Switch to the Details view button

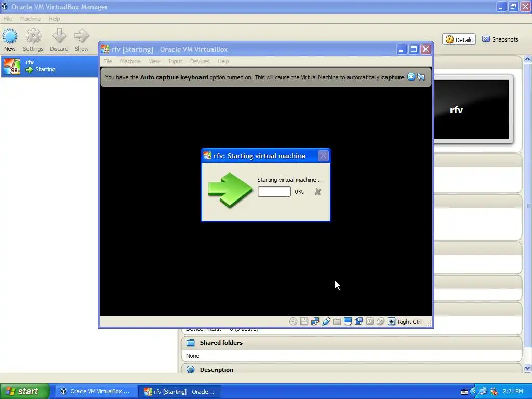pos(459,39)
